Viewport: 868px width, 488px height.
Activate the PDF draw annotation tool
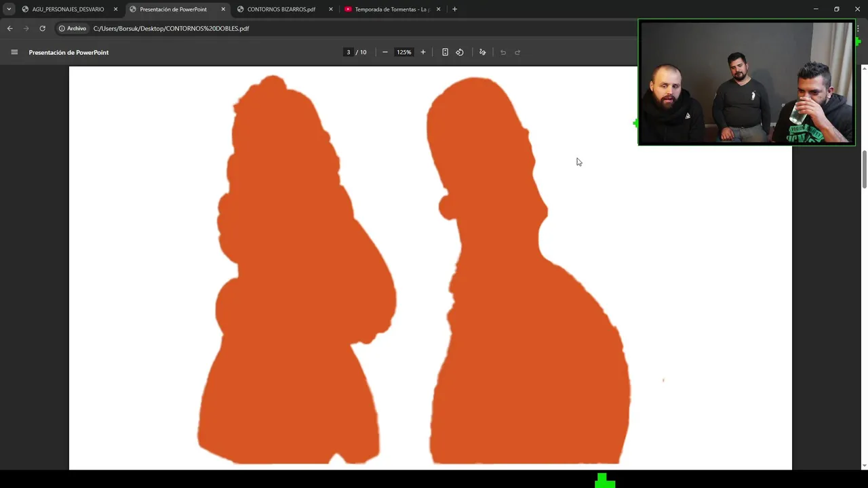click(483, 52)
